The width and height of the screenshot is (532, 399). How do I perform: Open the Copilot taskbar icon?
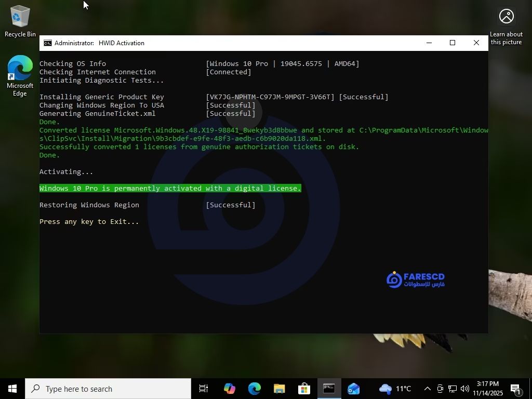229,389
